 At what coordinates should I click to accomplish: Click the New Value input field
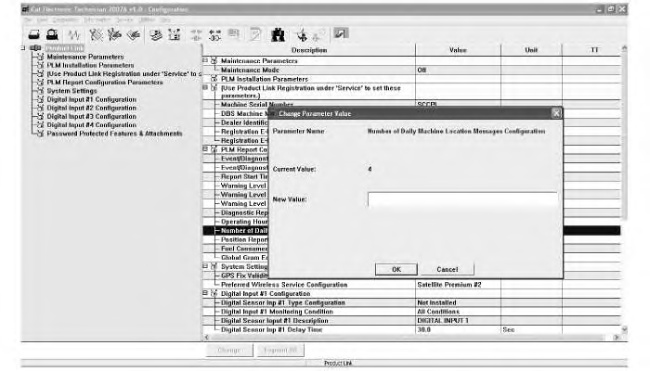click(462, 200)
